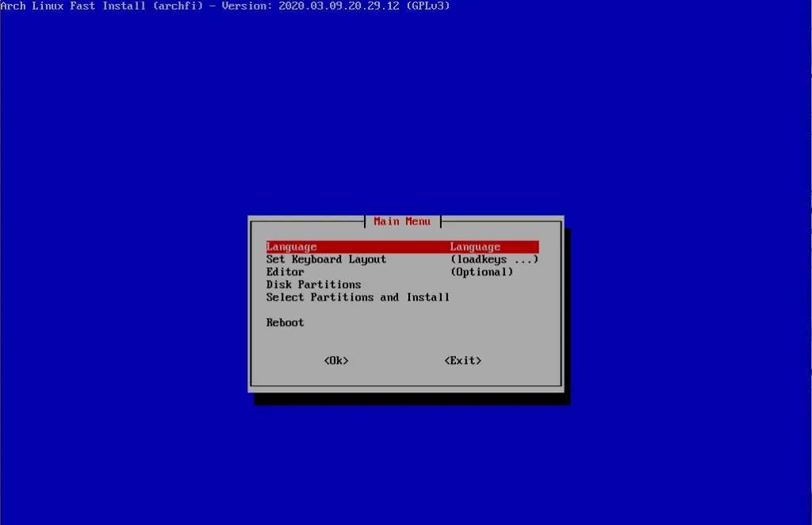
Task: Click the <Exit> button
Action: (x=463, y=360)
